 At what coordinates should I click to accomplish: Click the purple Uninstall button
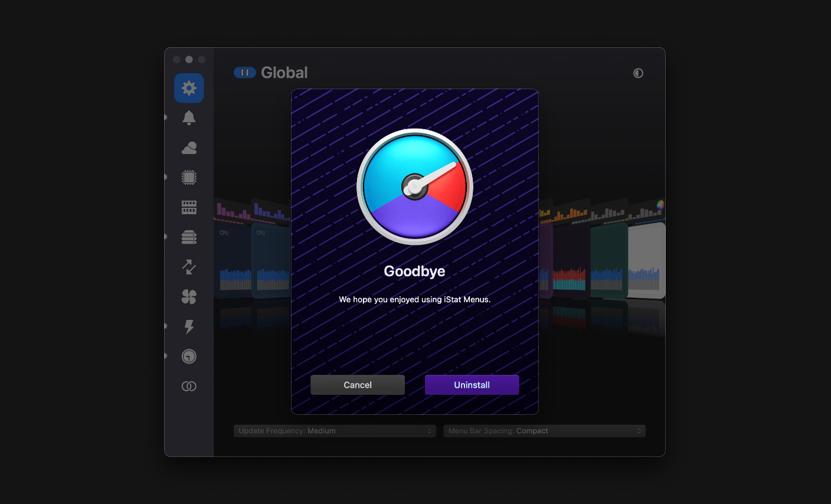472,385
